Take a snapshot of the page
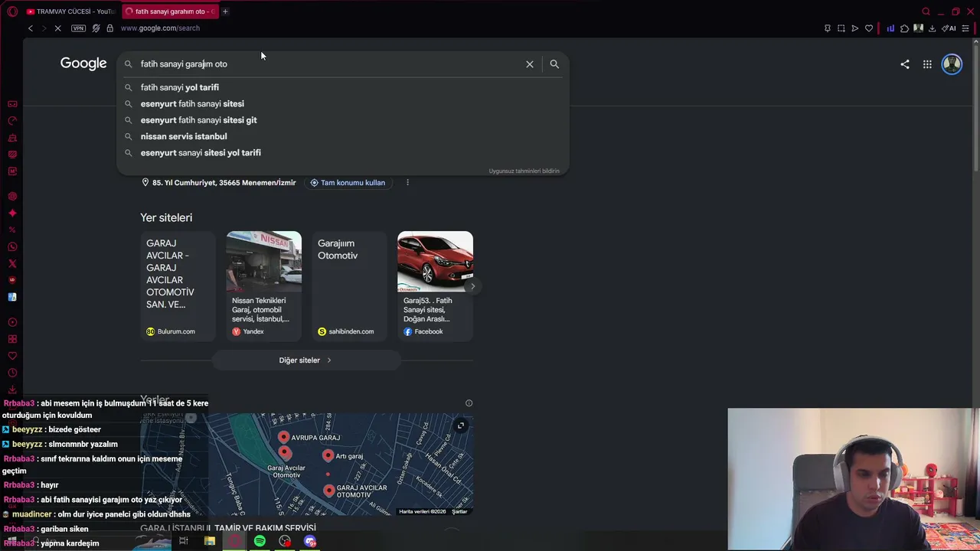The width and height of the screenshot is (980, 551). [841, 28]
